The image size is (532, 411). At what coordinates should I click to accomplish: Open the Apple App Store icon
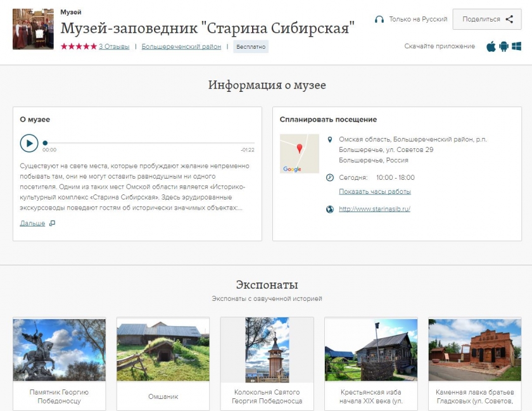[x=491, y=46]
